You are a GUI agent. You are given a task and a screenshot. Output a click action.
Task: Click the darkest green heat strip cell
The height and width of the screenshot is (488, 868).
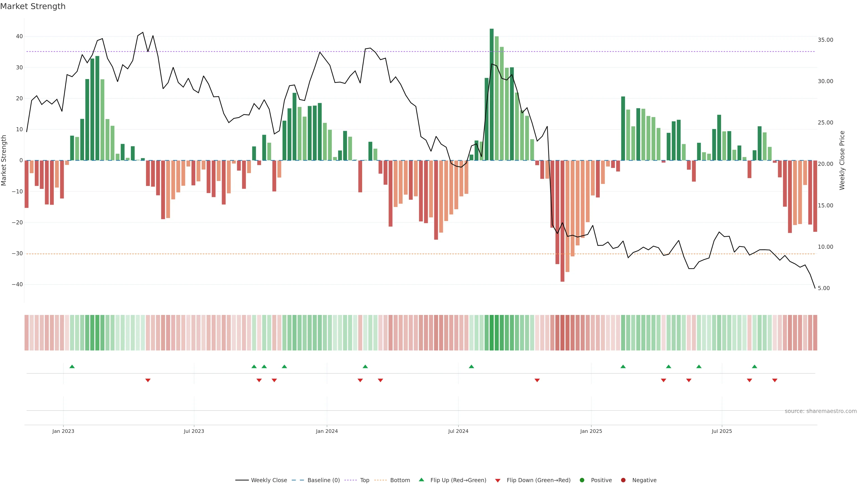click(491, 332)
